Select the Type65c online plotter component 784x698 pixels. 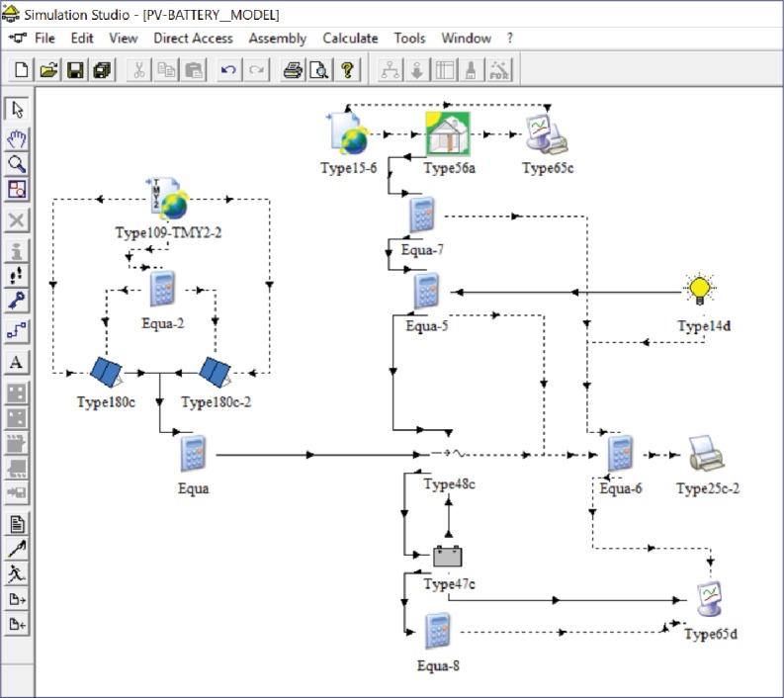tap(547, 134)
